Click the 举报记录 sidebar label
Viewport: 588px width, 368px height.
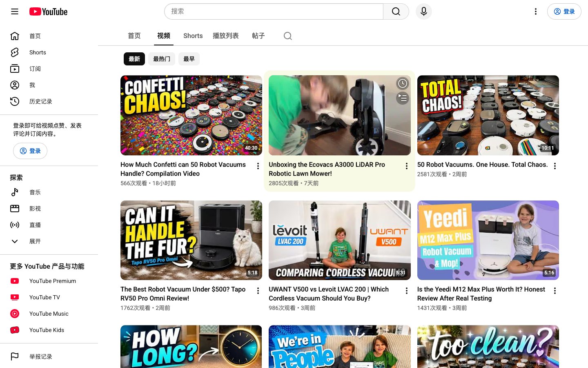click(41, 357)
